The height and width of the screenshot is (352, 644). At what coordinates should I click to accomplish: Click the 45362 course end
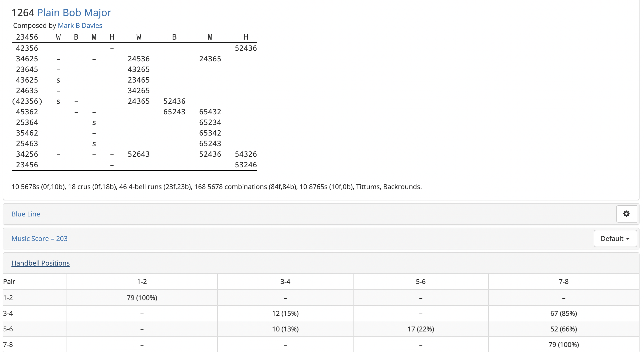pos(27,112)
